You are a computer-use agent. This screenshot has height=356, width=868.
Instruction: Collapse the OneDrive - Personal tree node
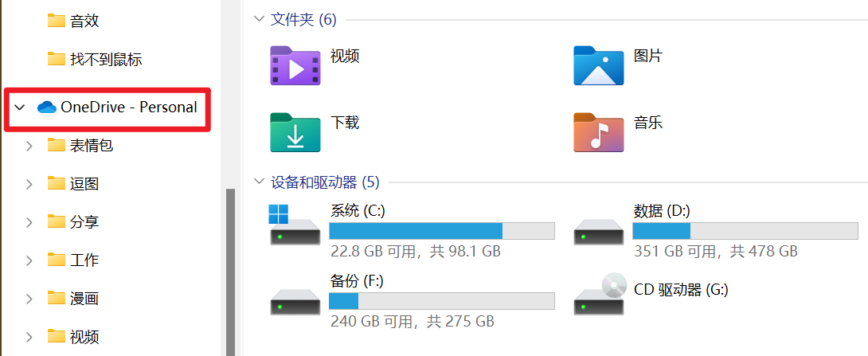20,108
